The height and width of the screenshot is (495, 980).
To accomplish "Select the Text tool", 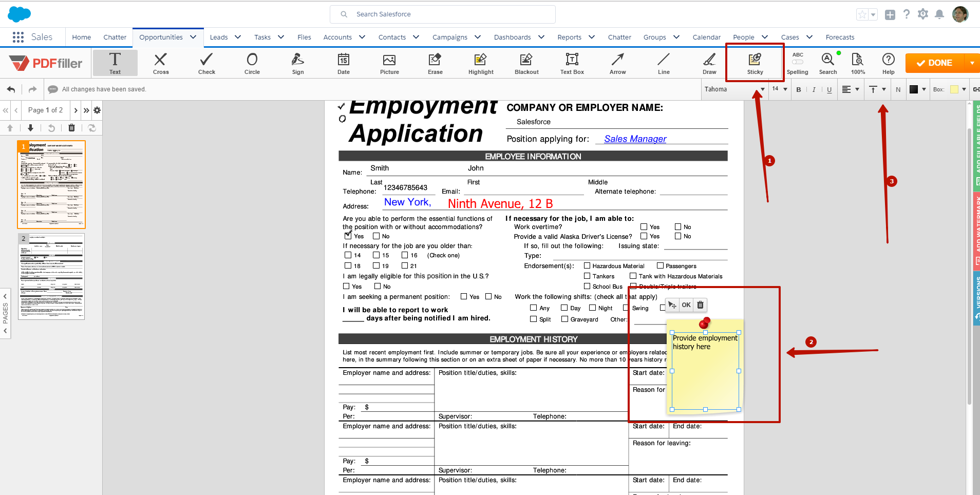I will point(115,63).
